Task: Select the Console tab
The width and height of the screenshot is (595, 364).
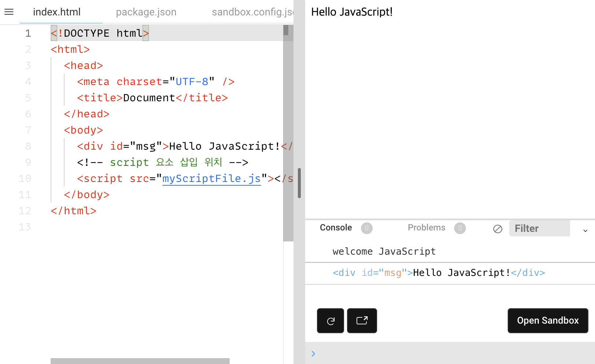Action: pyautogui.click(x=336, y=227)
